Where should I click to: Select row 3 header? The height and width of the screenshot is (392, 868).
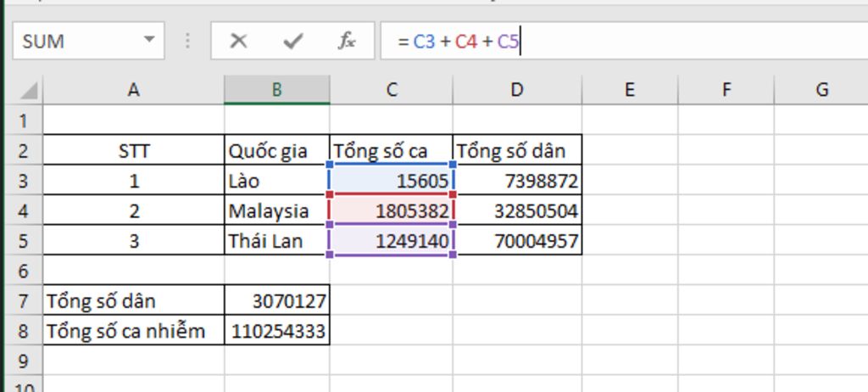pos(23,180)
